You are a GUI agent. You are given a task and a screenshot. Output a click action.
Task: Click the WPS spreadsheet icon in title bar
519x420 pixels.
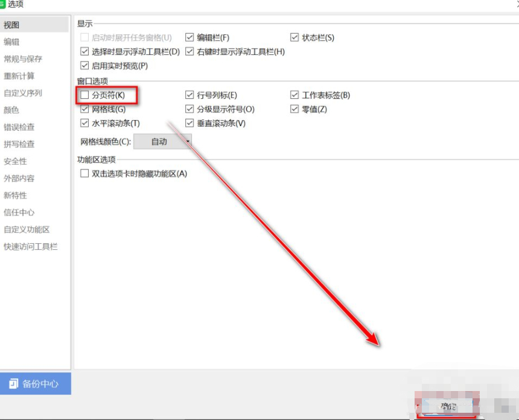pyautogui.click(x=2, y=4)
